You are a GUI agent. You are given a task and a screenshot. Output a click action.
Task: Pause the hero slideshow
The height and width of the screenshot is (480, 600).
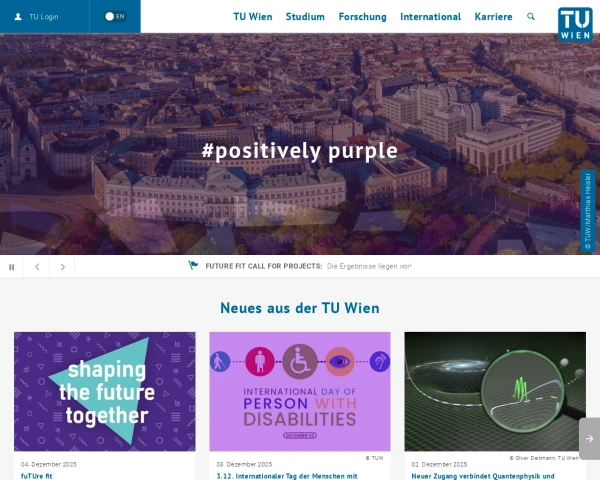(x=11, y=267)
